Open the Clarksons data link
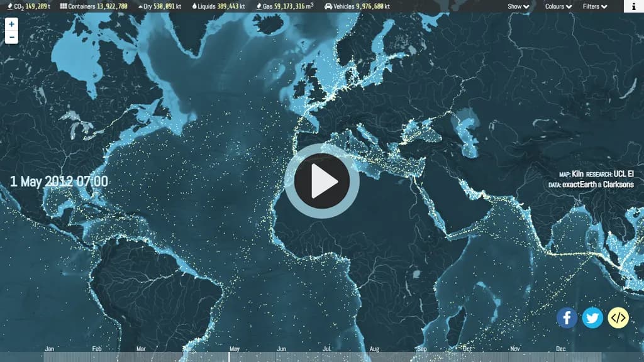Image resolution: width=644 pixels, height=362 pixels. click(x=618, y=185)
